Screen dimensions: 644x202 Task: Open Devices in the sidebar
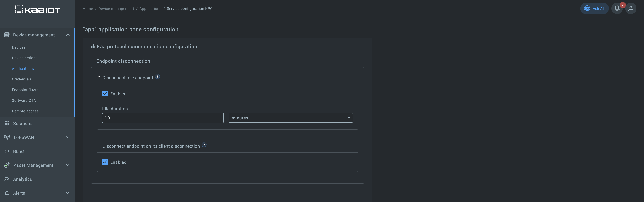tap(19, 47)
